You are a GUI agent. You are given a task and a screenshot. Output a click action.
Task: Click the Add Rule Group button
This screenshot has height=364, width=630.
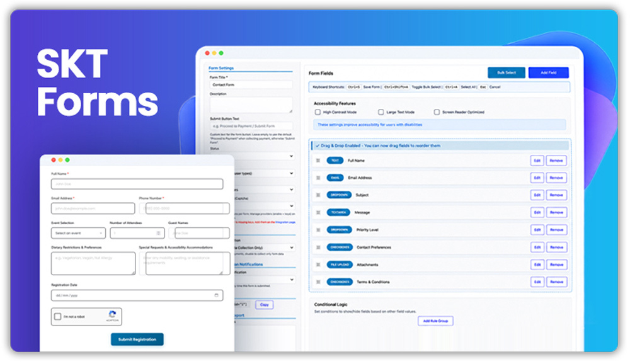click(x=435, y=321)
